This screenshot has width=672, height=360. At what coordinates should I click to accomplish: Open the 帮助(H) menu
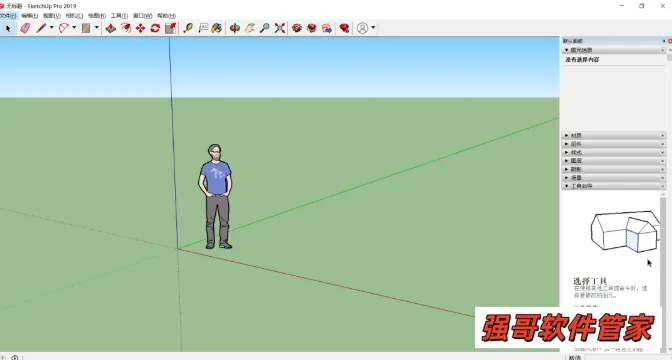(x=166, y=15)
